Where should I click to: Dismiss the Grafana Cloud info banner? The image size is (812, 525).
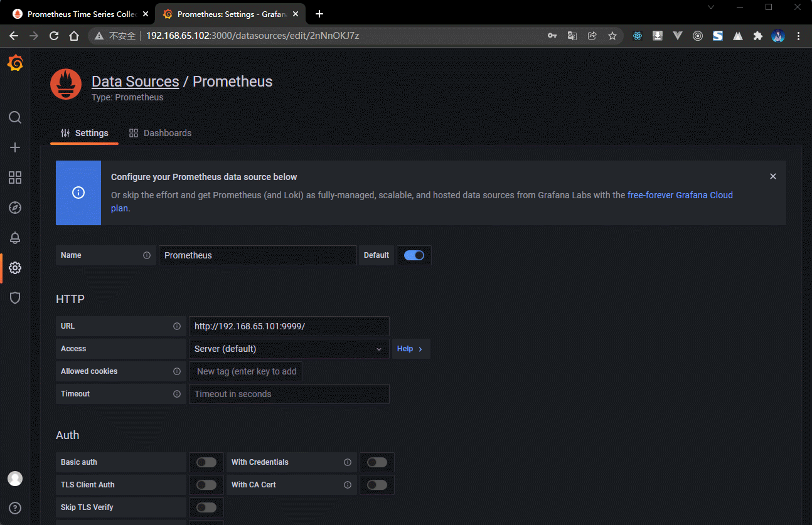[773, 176]
